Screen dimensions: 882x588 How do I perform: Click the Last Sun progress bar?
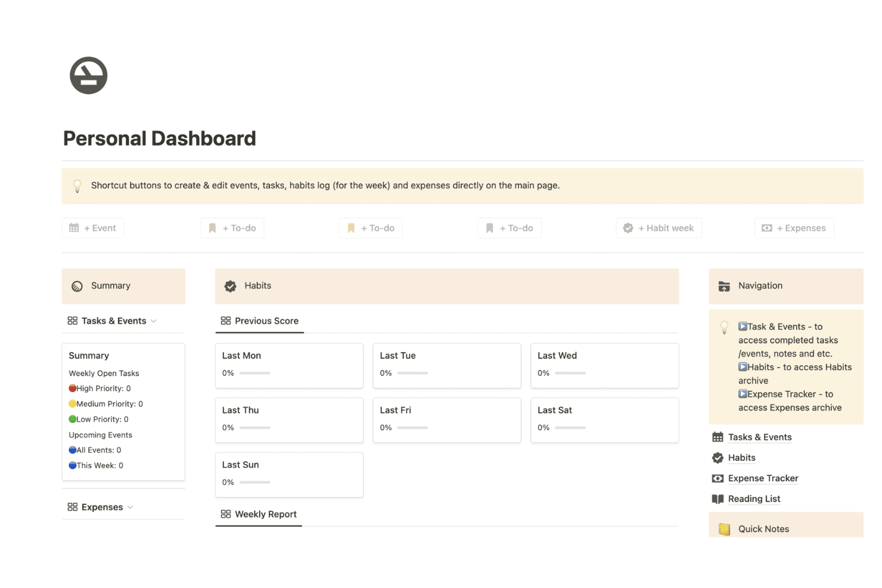(254, 483)
